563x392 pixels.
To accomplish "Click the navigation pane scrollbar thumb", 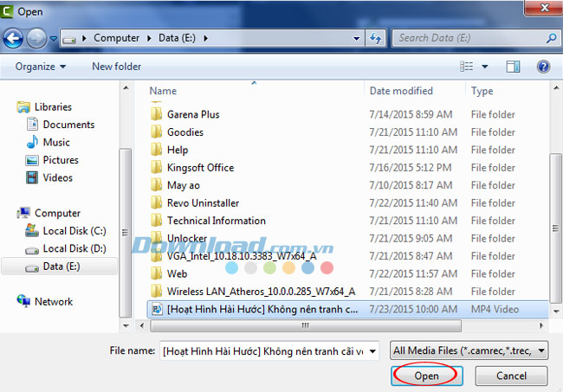I will click(126, 233).
